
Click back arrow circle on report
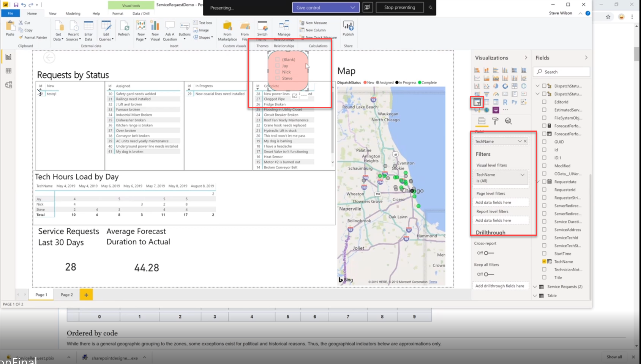point(49,58)
